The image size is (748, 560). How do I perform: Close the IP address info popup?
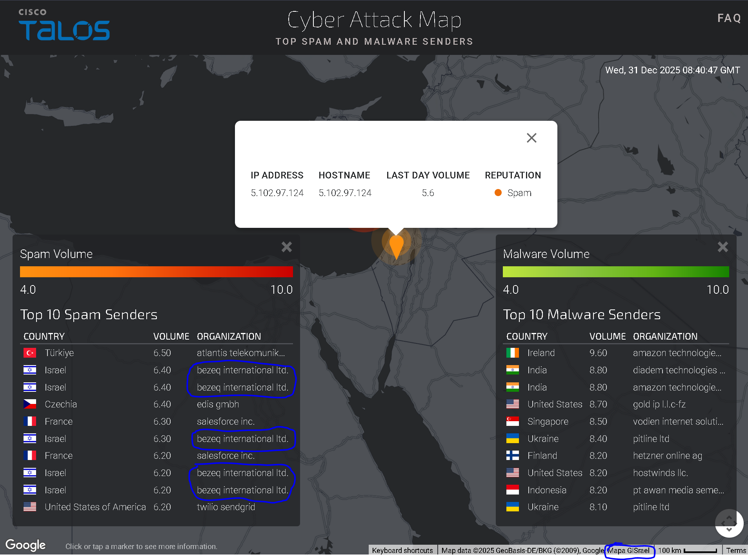tap(531, 138)
